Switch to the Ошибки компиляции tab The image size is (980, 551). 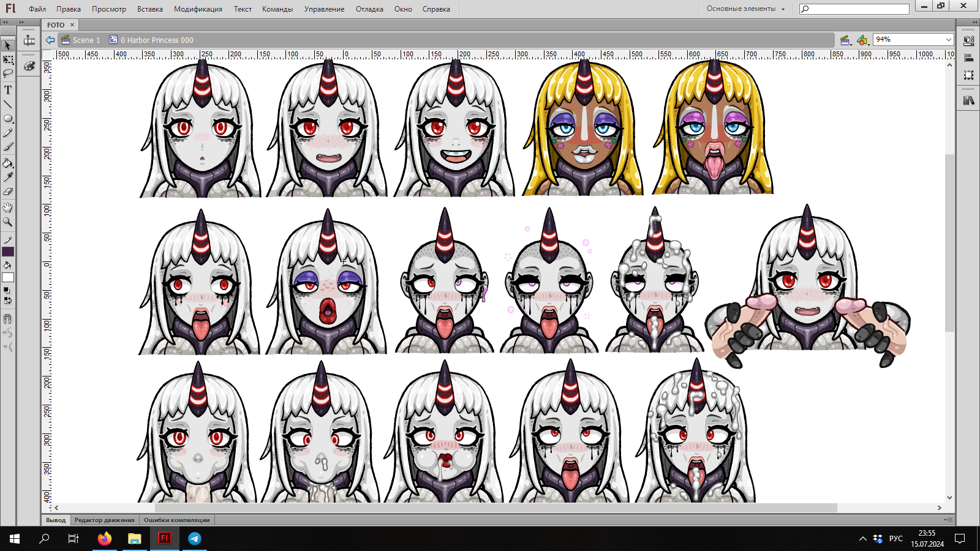177,520
